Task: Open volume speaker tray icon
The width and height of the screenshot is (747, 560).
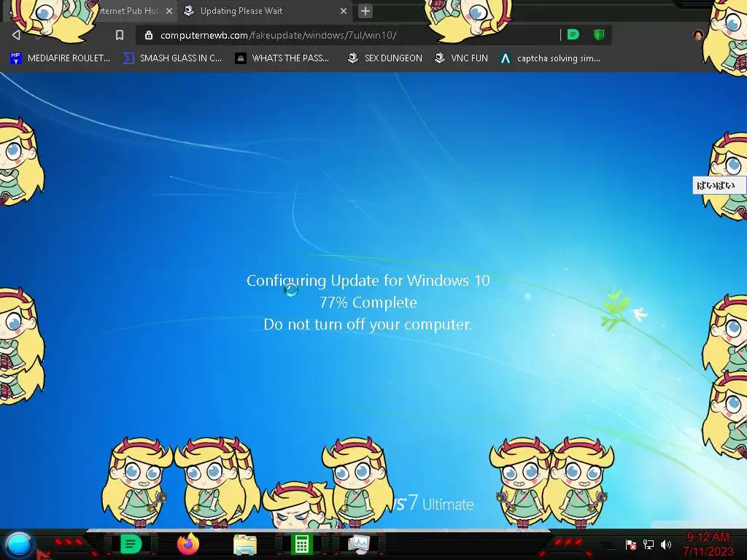Action: coord(665,544)
